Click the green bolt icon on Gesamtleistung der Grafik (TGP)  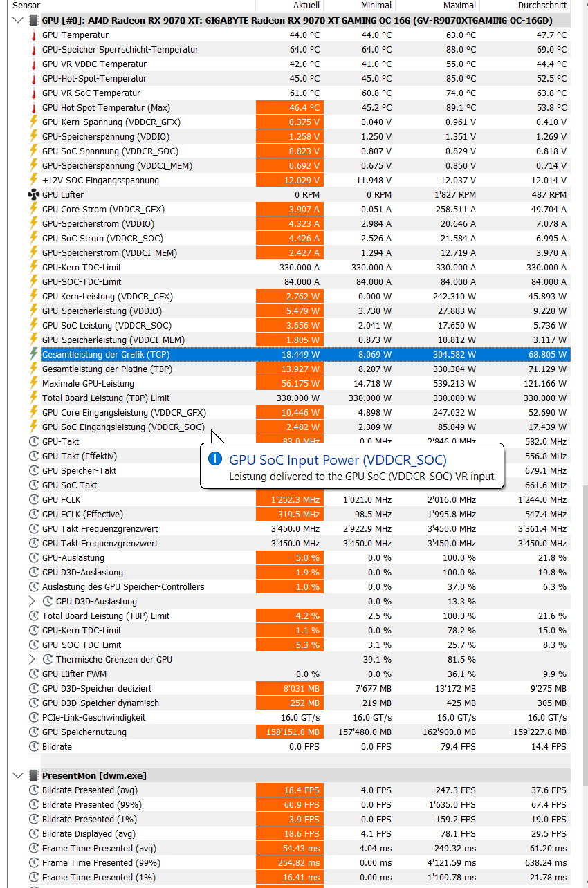(x=33, y=354)
